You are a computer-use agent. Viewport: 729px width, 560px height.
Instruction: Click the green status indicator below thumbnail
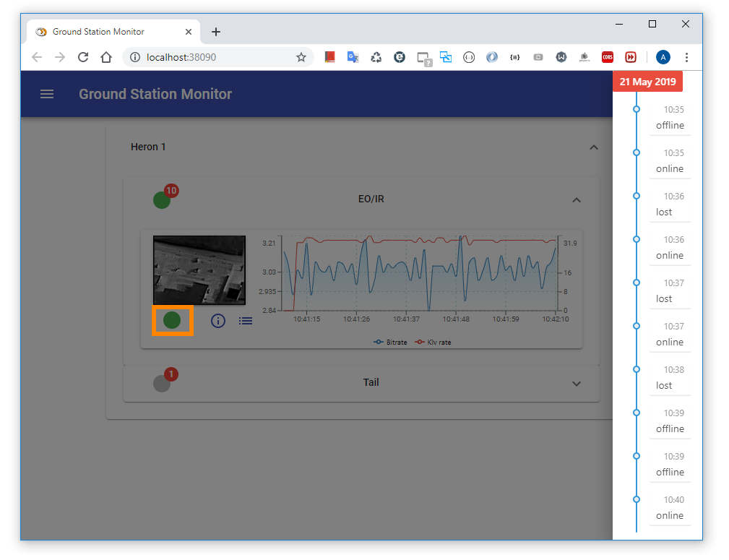coord(172,320)
